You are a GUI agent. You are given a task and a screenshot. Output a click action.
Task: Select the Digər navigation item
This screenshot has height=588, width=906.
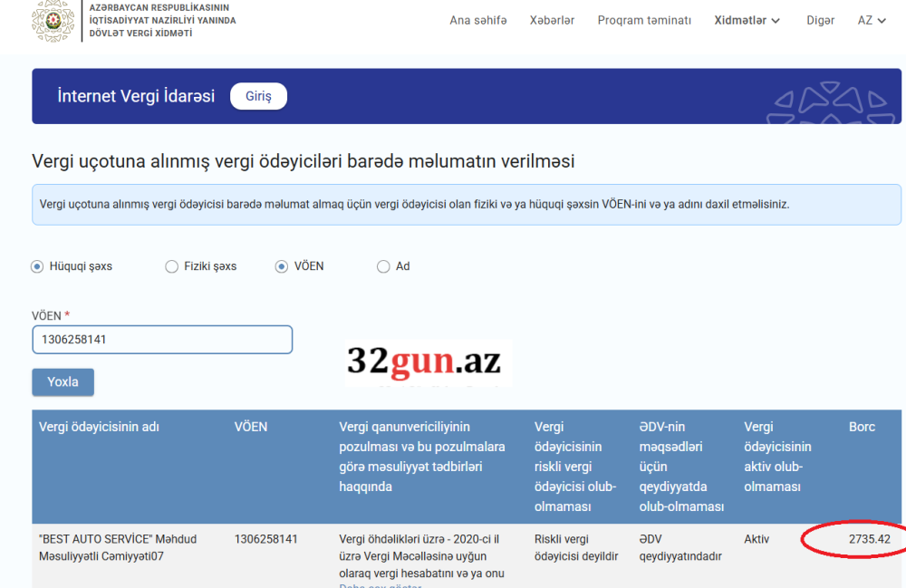(x=820, y=21)
